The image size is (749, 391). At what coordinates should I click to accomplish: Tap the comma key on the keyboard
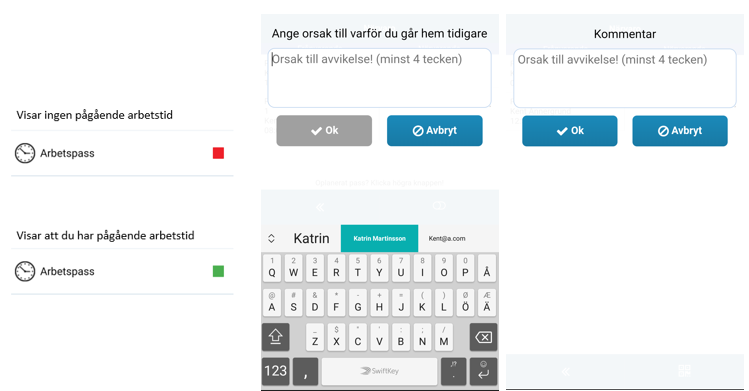click(305, 371)
